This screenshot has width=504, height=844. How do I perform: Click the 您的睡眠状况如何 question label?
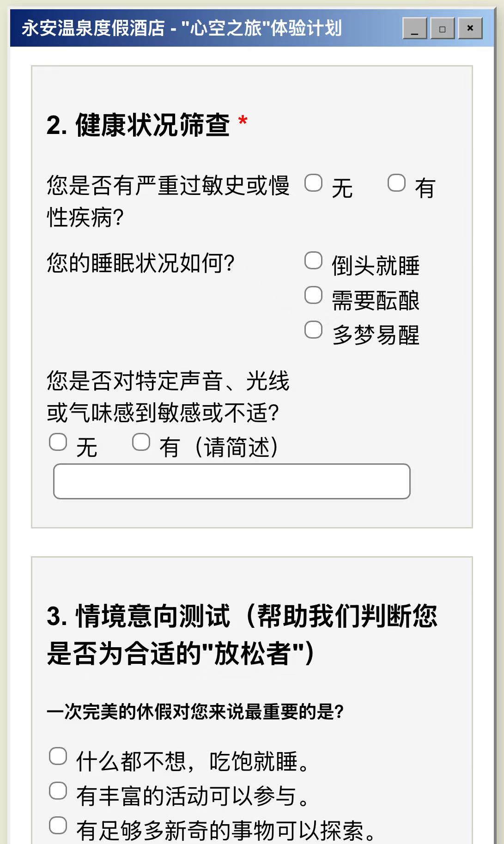point(141,263)
